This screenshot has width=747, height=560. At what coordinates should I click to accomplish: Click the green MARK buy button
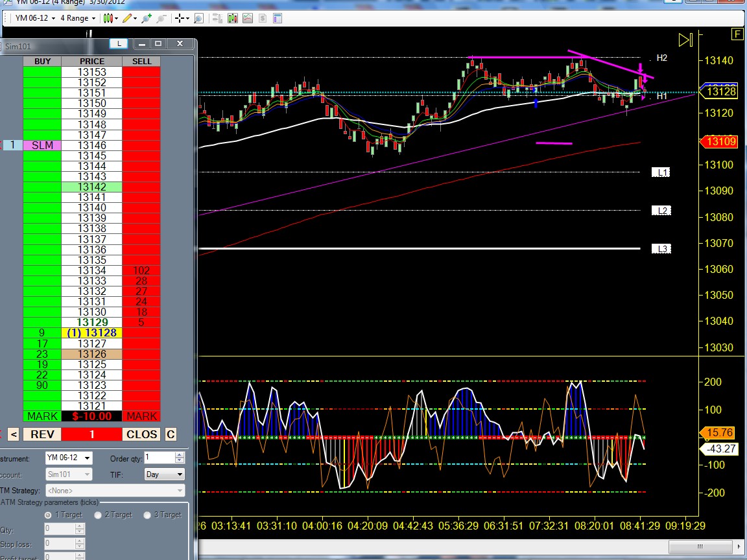pos(42,416)
